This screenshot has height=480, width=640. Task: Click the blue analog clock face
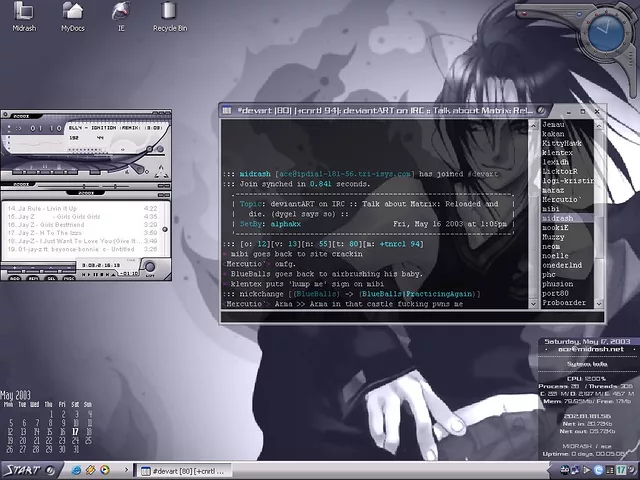pyautogui.click(x=606, y=33)
